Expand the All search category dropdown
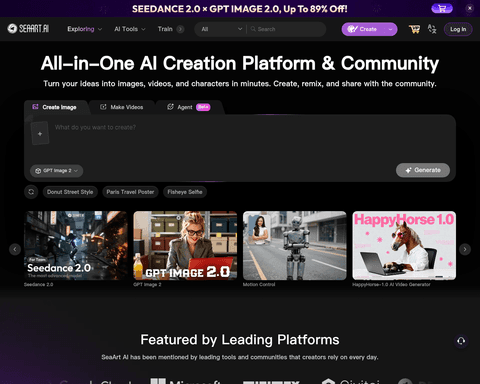Image resolution: width=480 pixels, height=384 pixels. point(221,29)
